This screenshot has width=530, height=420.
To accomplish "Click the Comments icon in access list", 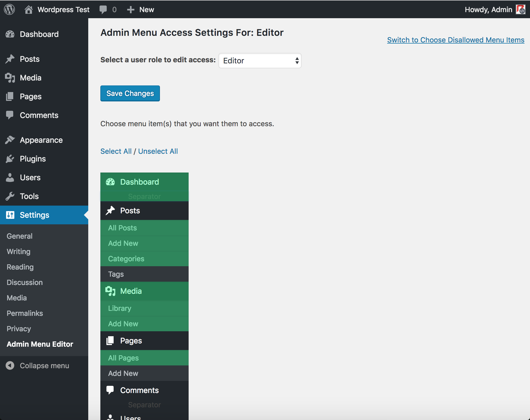I will 110,390.
